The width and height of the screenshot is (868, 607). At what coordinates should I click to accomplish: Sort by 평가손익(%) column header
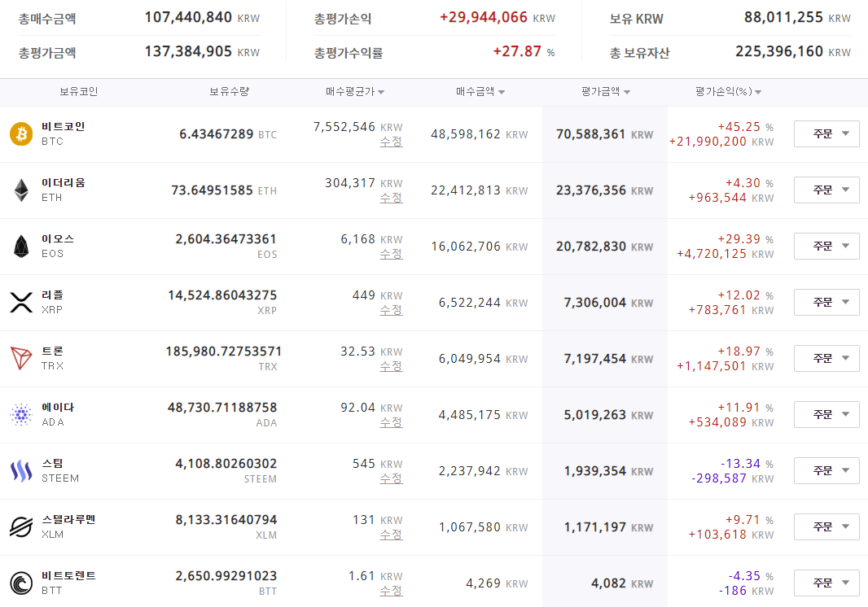tap(728, 92)
